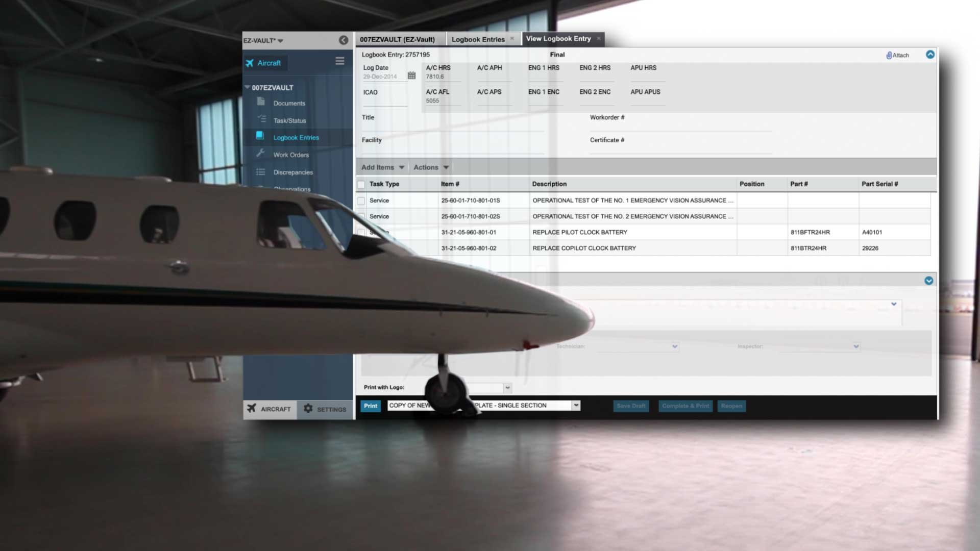Click the Settings gear icon
Image resolution: width=980 pixels, height=551 pixels.
click(x=308, y=409)
